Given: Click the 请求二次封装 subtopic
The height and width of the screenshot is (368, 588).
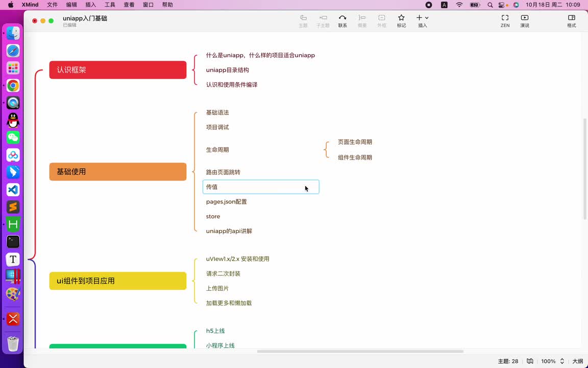Looking at the screenshot, I should (x=223, y=274).
